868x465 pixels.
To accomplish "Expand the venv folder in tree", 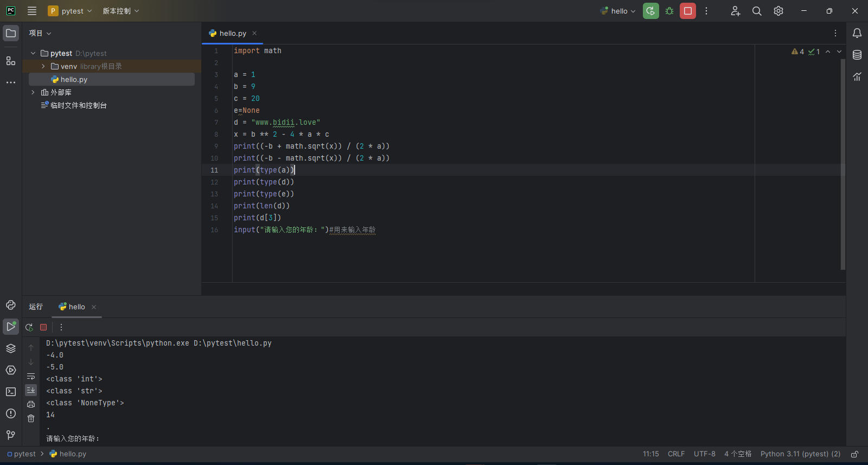I will (43, 66).
